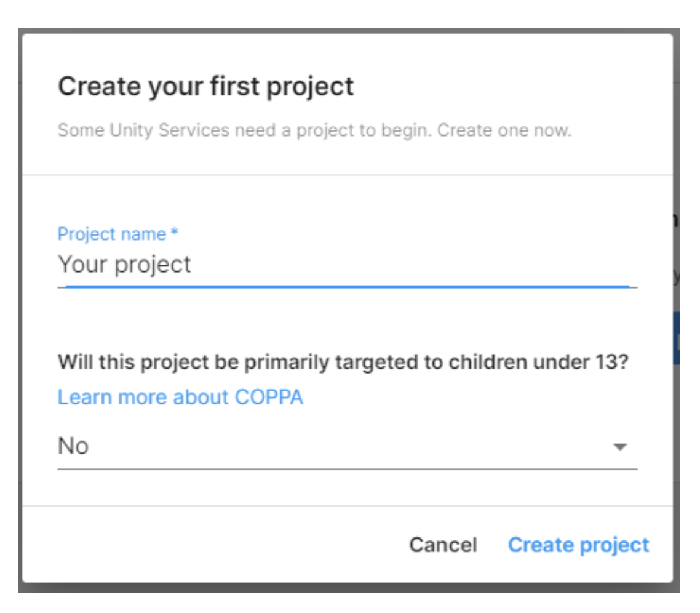Select the "No" value in children-targeting dropdown
The height and width of the screenshot is (613, 700).
(x=73, y=446)
